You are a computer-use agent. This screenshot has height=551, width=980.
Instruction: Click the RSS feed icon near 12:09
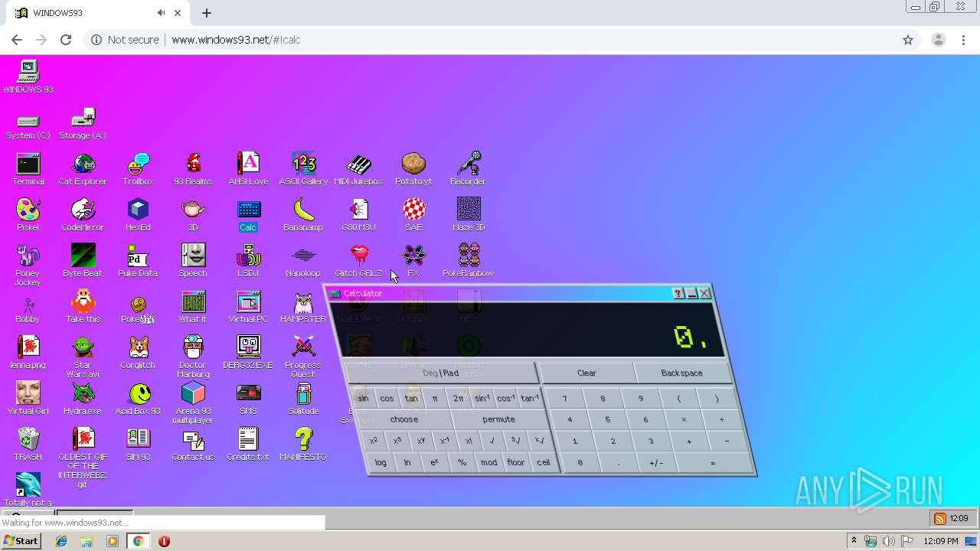(939, 519)
